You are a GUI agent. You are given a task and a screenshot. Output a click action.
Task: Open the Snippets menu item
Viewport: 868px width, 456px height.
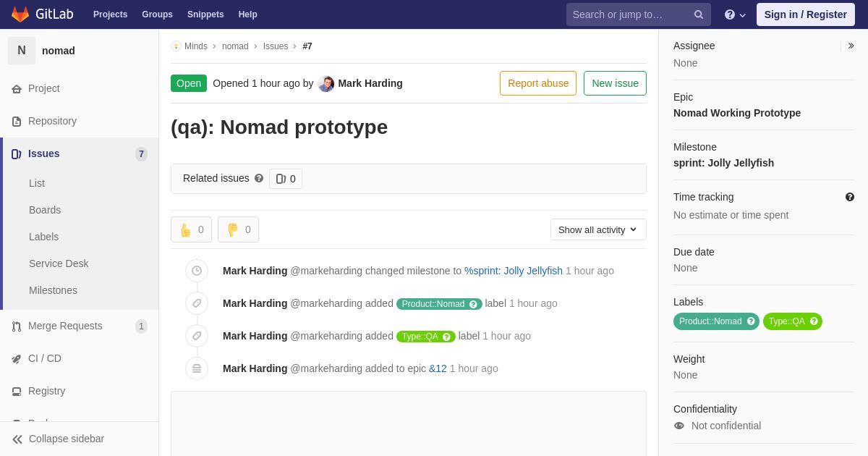[x=205, y=14]
